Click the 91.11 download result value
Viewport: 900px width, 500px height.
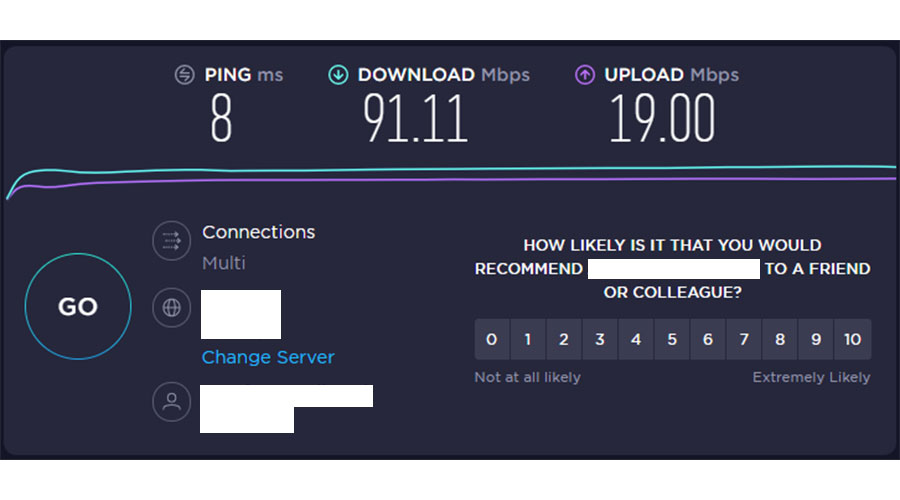tap(416, 118)
